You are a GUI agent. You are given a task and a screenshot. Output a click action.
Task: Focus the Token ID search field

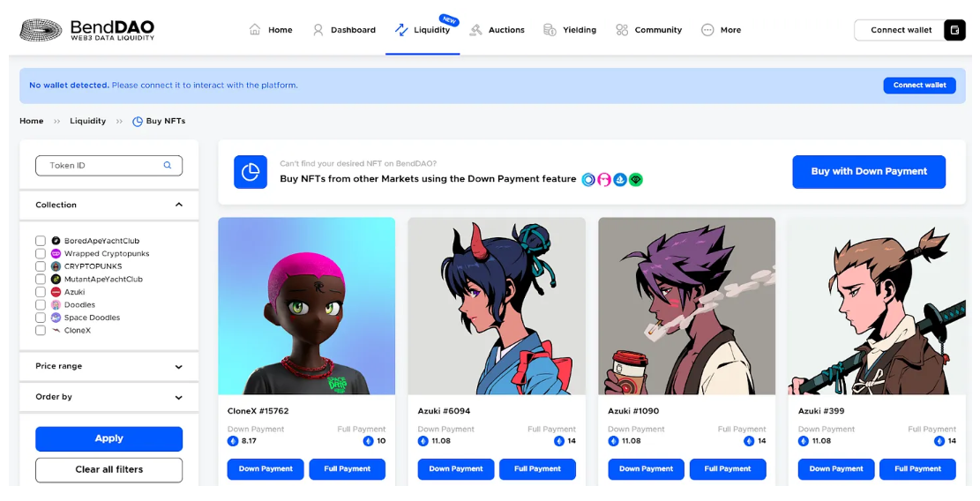pyautogui.click(x=108, y=166)
